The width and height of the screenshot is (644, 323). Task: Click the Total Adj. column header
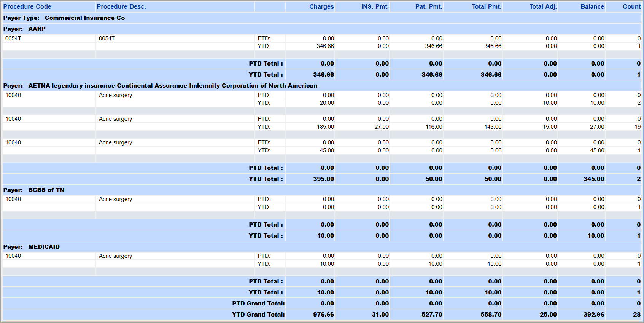pos(543,6)
